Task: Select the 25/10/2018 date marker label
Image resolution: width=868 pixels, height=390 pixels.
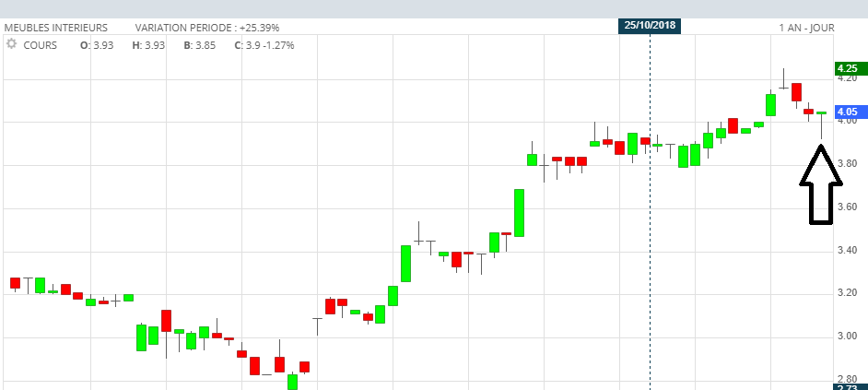Action: pyautogui.click(x=650, y=26)
